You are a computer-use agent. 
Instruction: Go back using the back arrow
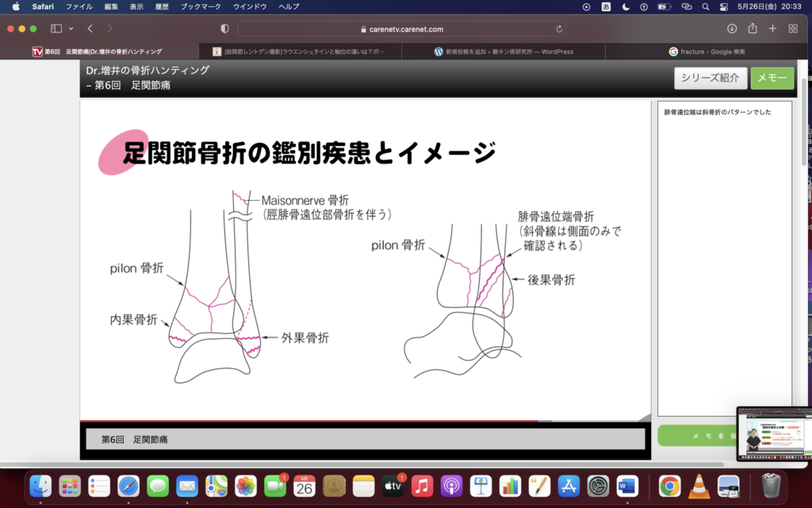pyautogui.click(x=90, y=29)
